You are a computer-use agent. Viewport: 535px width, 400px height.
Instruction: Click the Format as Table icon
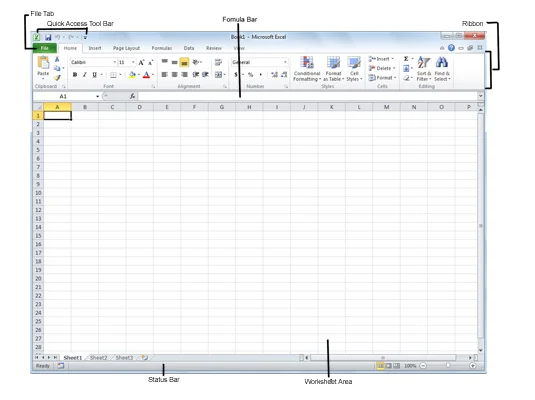[333, 63]
